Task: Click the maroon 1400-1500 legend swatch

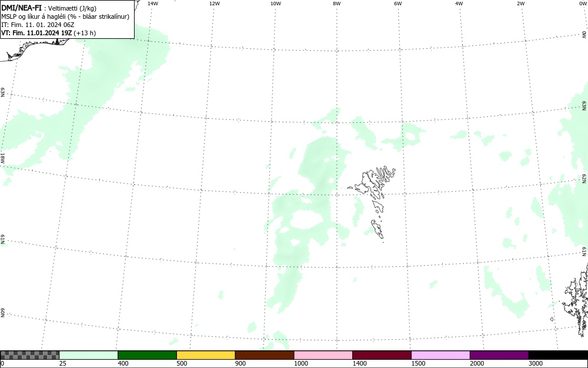Action: point(382,355)
